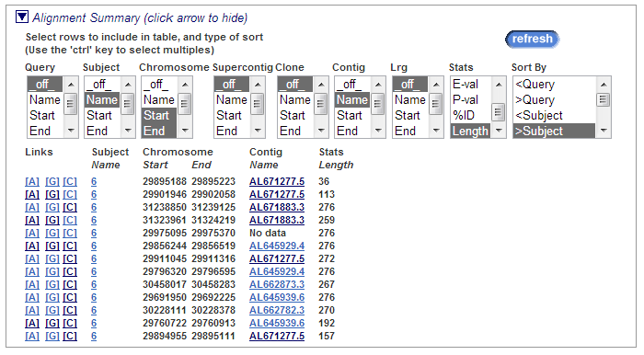Screen dimensions: 644x355
Task: Sort by <Query option
Action: [554, 84]
